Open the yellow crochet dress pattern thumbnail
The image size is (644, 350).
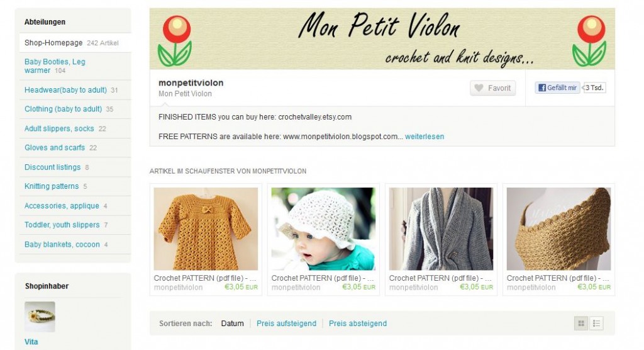pyautogui.click(x=206, y=229)
